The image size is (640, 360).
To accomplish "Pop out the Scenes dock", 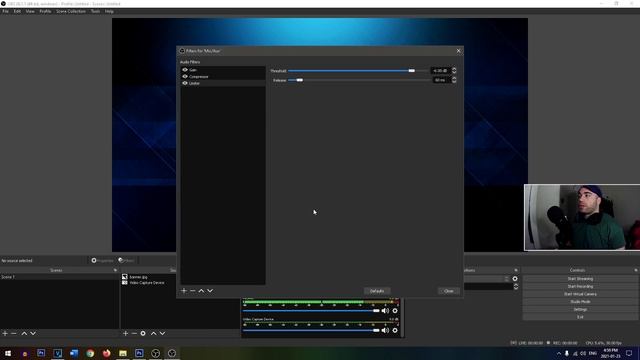I will click(115, 270).
